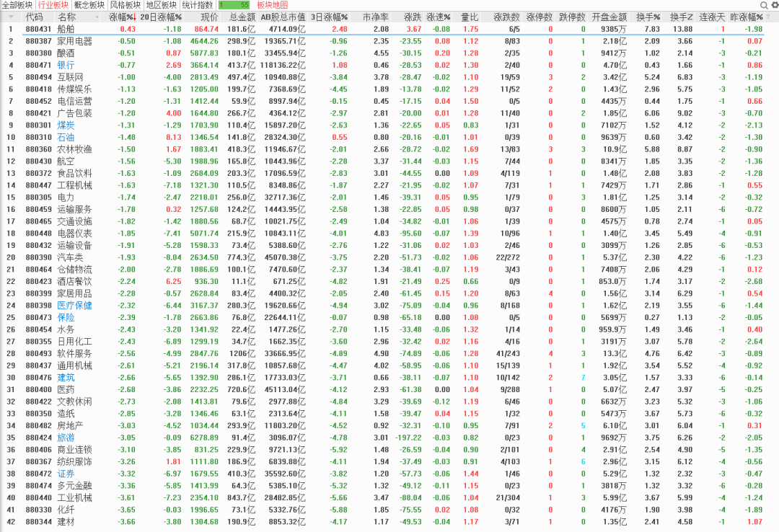Click the 农林牧渔 sector name
779x532 pixels.
click(x=74, y=149)
